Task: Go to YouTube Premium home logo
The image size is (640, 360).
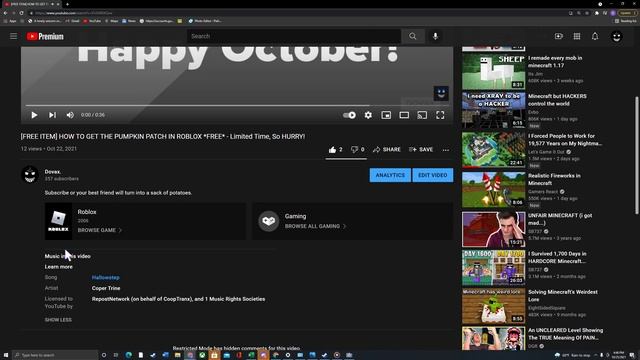Action: [45, 36]
